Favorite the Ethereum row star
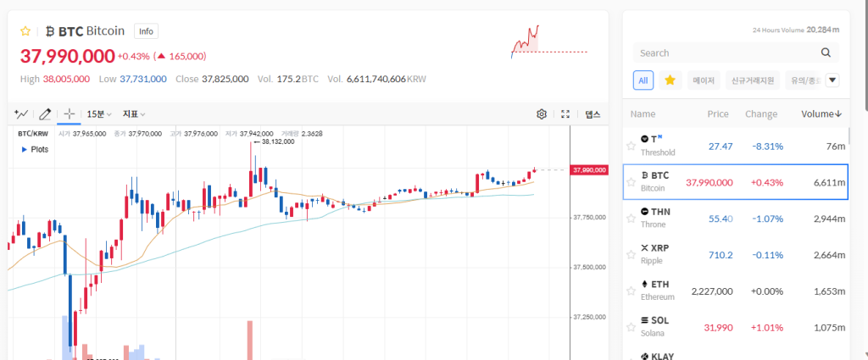Viewport: 868px width, 360px height. (631, 291)
